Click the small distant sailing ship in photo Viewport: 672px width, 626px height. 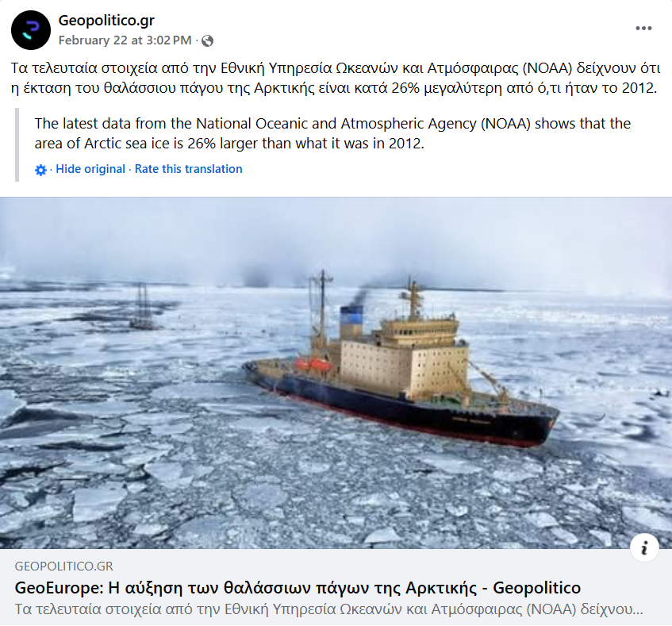[144, 308]
